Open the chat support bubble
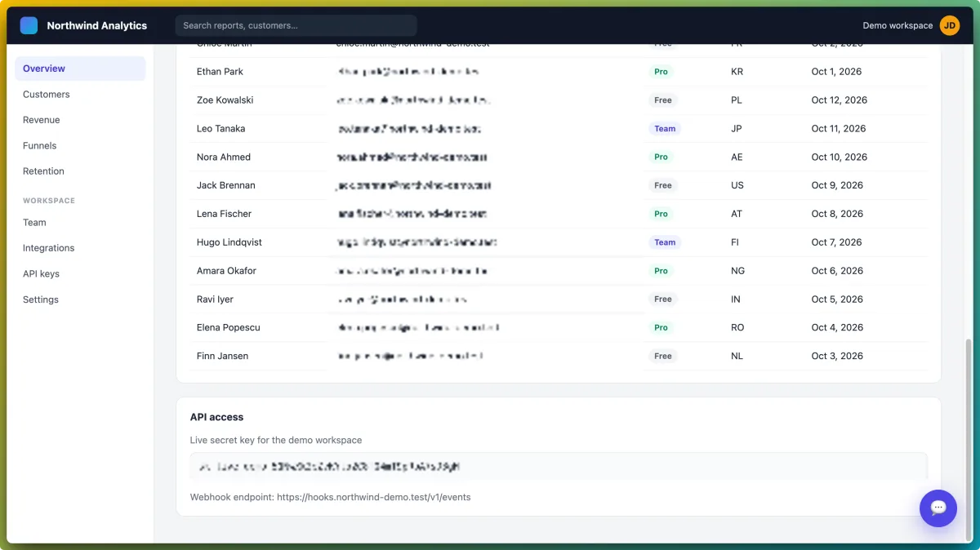The height and width of the screenshot is (550, 980). pos(938,508)
